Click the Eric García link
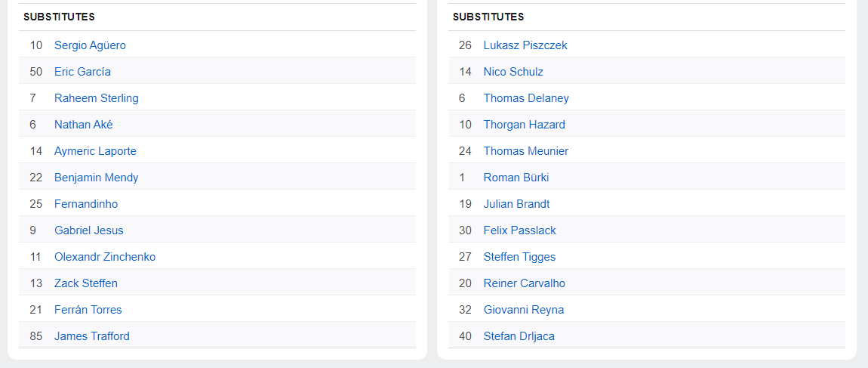This screenshot has height=368, width=868. point(82,72)
